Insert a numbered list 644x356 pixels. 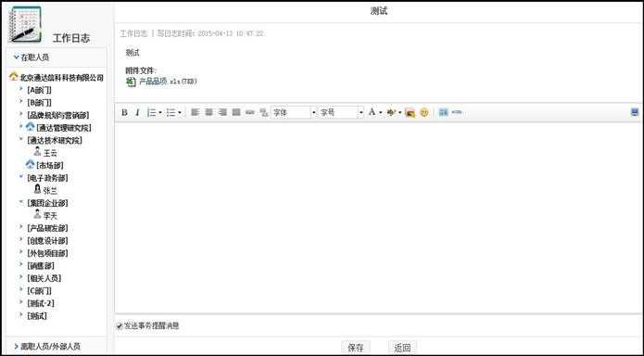pyautogui.click(x=152, y=112)
